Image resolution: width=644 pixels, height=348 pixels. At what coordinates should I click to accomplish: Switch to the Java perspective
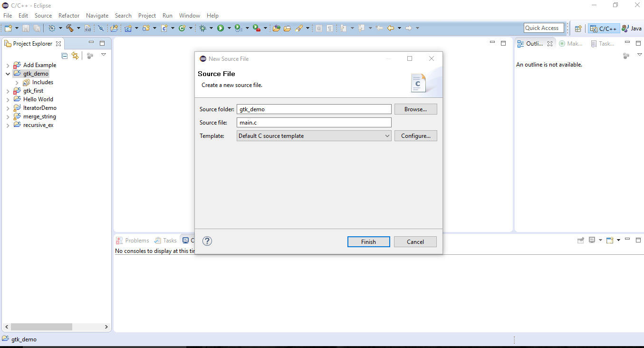(x=632, y=28)
